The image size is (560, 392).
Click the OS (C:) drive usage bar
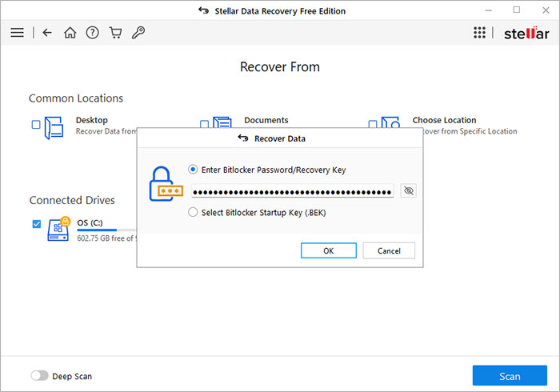click(106, 230)
